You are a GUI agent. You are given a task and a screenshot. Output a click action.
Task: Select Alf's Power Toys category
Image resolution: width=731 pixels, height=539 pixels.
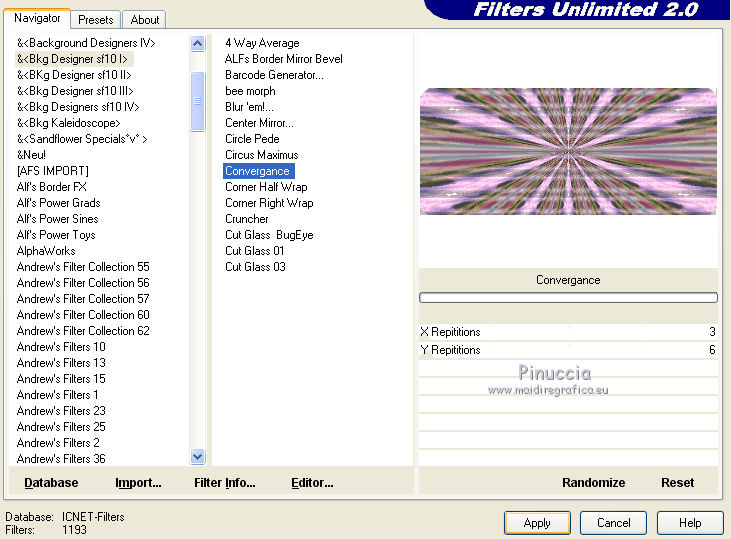point(56,235)
